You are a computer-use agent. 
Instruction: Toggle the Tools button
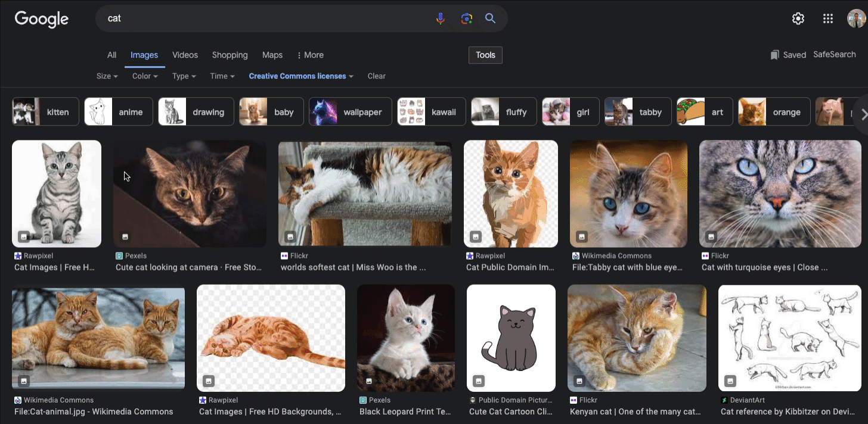tap(485, 55)
